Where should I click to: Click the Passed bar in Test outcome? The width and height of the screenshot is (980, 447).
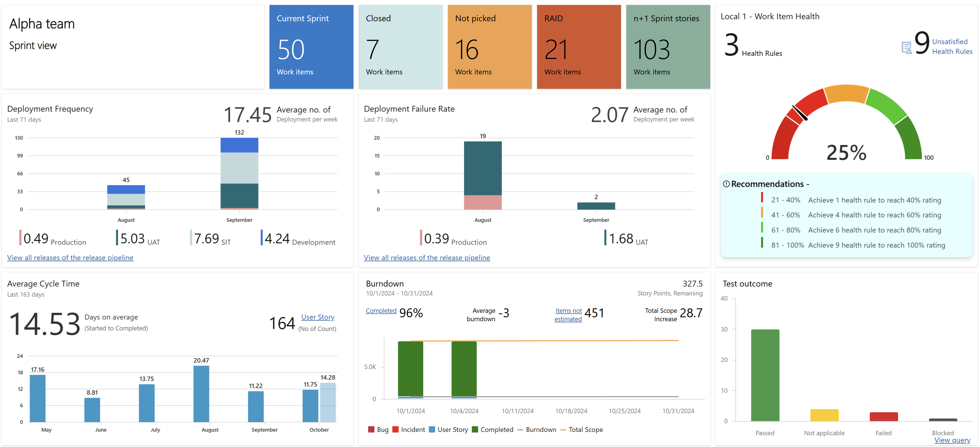[x=765, y=375]
